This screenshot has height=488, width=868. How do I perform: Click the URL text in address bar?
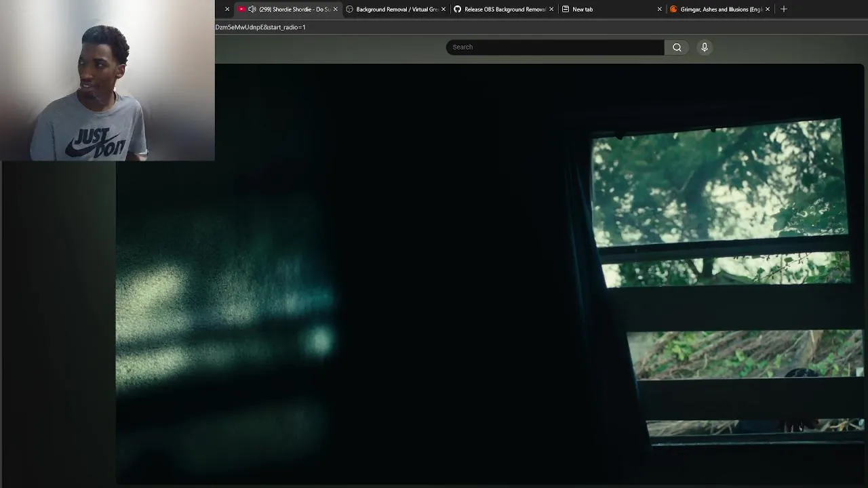pyautogui.click(x=260, y=27)
